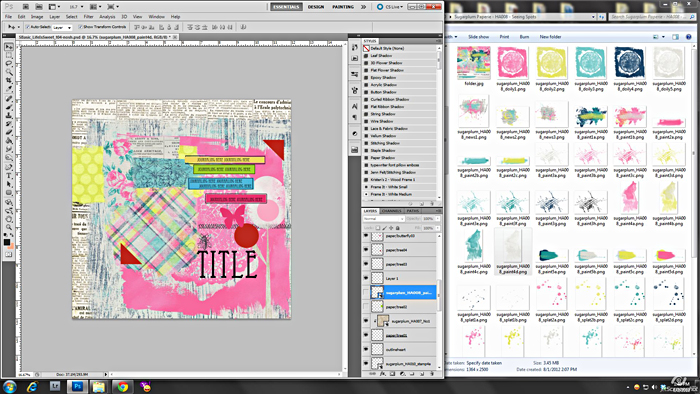The width and height of the screenshot is (700, 394).
Task: Select the Crop tool
Action: tap(9, 80)
